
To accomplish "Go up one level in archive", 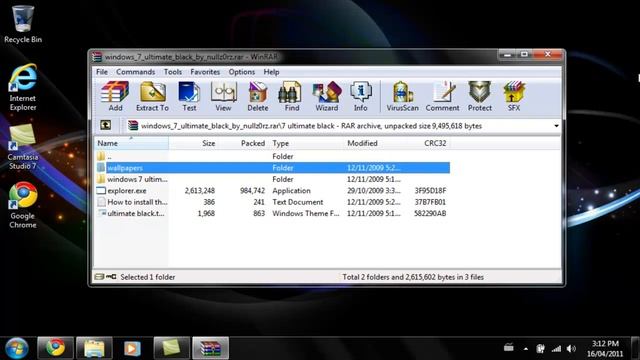I will click(x=105, y=125).
